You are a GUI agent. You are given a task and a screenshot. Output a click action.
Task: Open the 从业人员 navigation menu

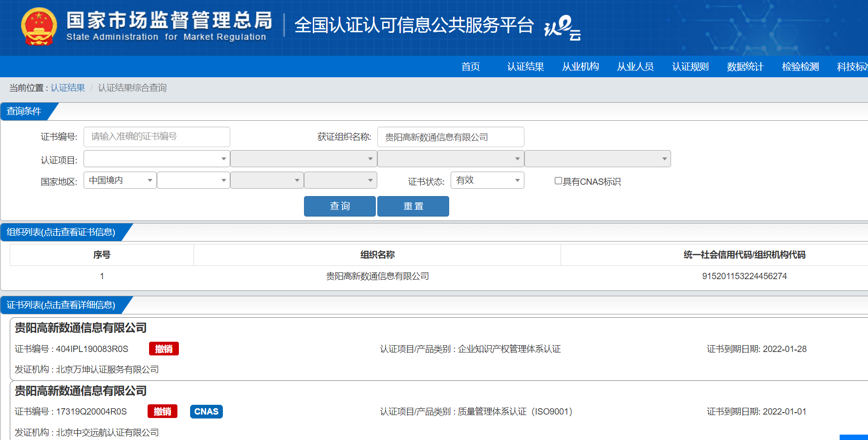pyautogui.click(x=635, y=66)
